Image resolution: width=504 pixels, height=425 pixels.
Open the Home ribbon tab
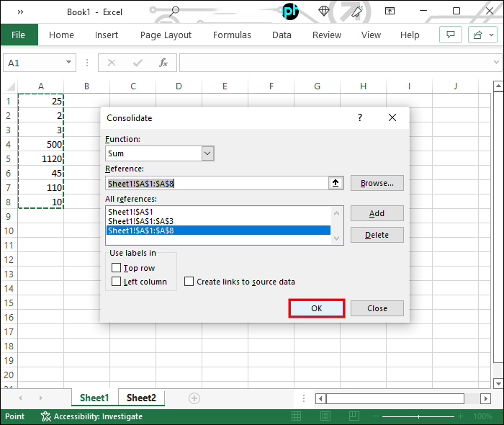pyautogui.click(x=61, y=35)
